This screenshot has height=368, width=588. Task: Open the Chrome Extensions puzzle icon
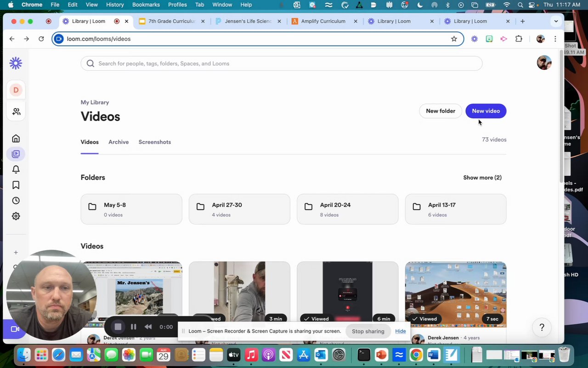519,39
